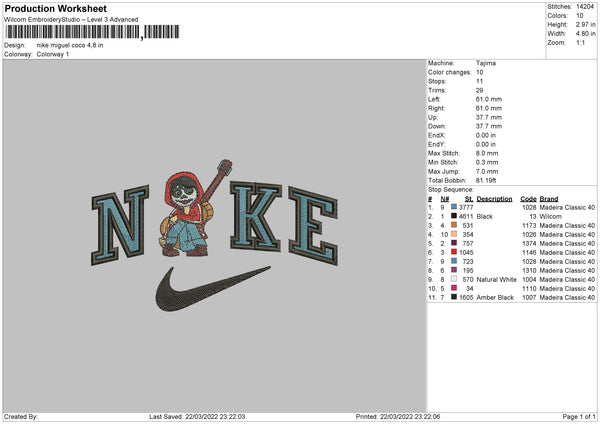
Task: Click the EndY value 0.00 in
Action: click(486, 144)
